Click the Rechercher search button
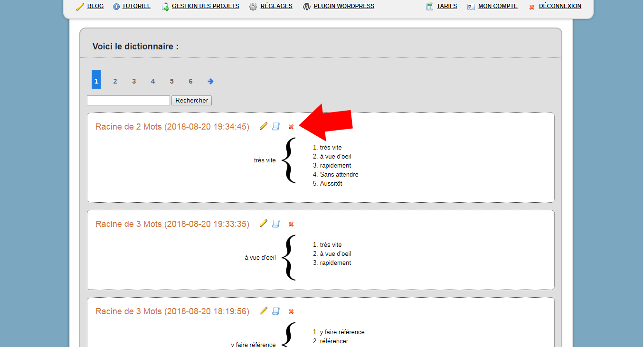644x347 pixels. point(191,101)
